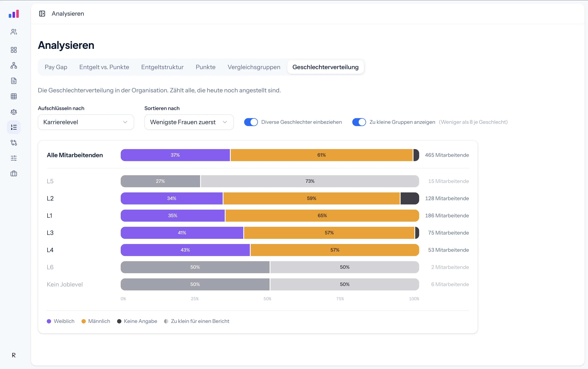Click the 41% purple bar in L3 row
This screenshot has width=588, height=369.
tap(182, 233)
